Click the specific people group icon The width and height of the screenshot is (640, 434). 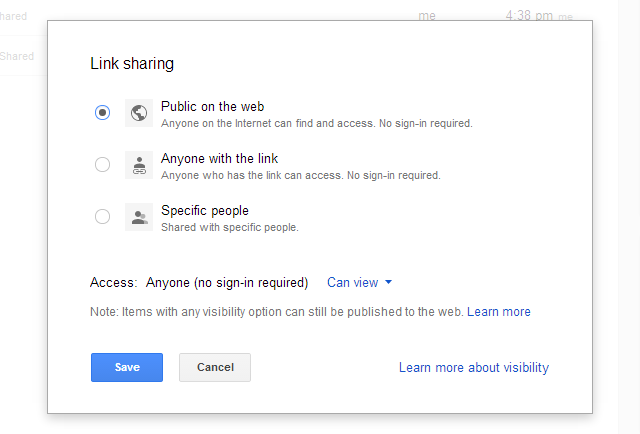(x=139, y=217)
